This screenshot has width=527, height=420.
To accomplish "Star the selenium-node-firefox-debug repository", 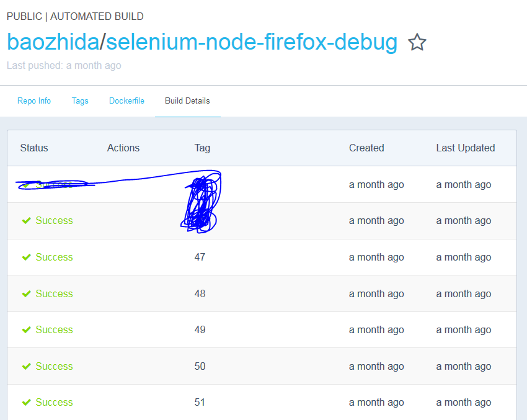I will coord(417,42).
